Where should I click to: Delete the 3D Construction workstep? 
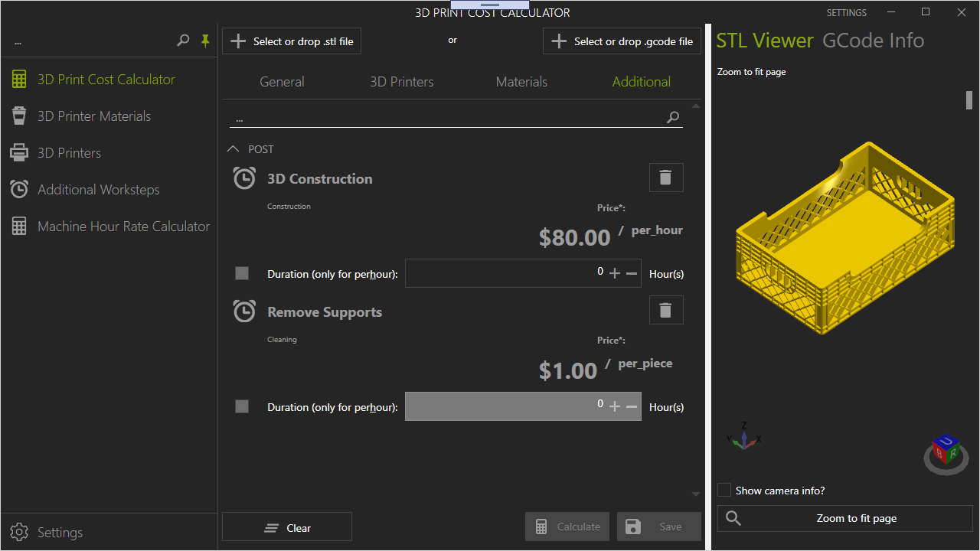click(666, 178)
